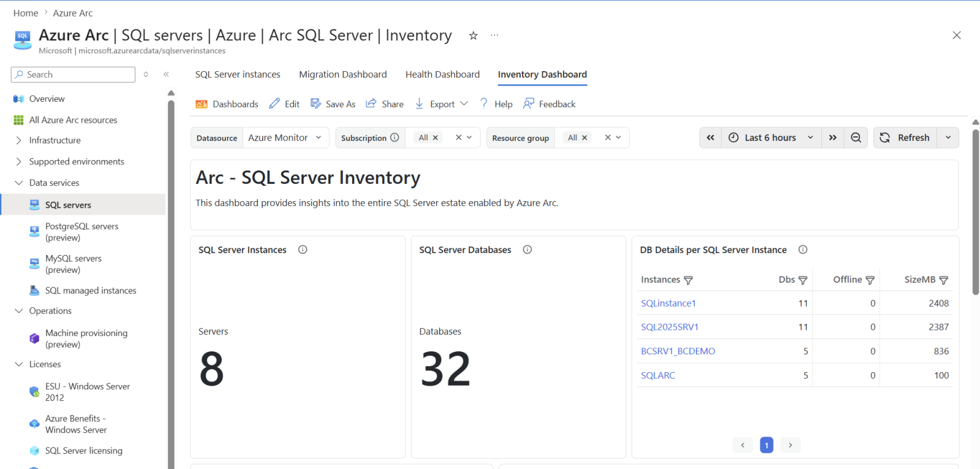This screenshot has width=980, height=469.
Task: Filter the Offline column
Action: click(870, 280)
